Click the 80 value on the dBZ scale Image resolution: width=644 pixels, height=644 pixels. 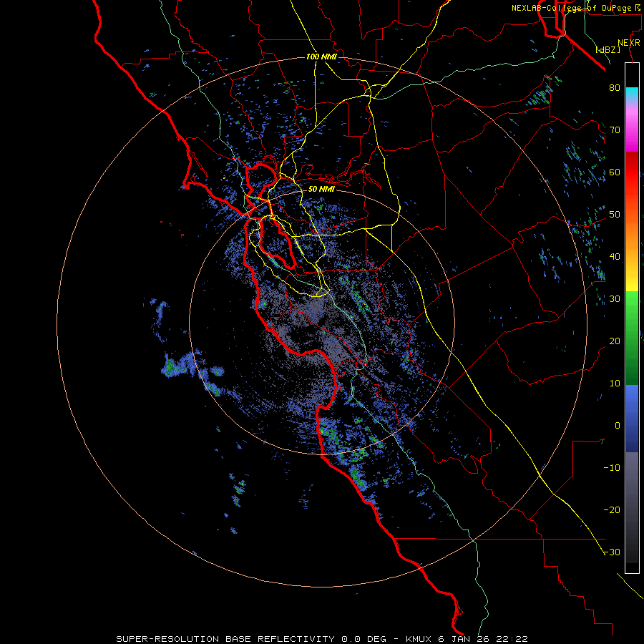point(615,87)
